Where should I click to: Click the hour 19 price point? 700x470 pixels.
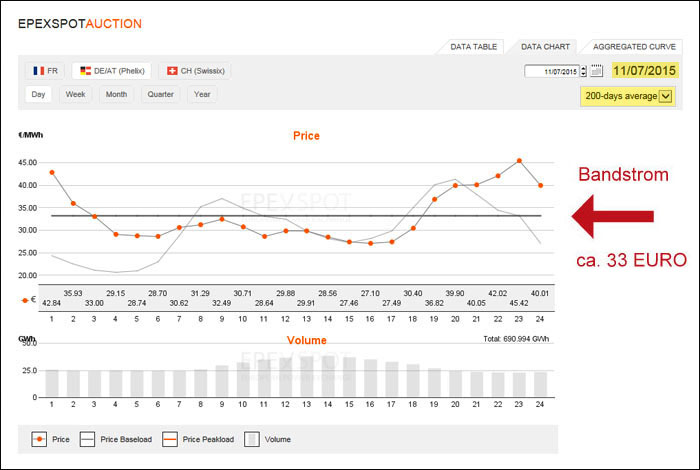[x=434, y=200]
